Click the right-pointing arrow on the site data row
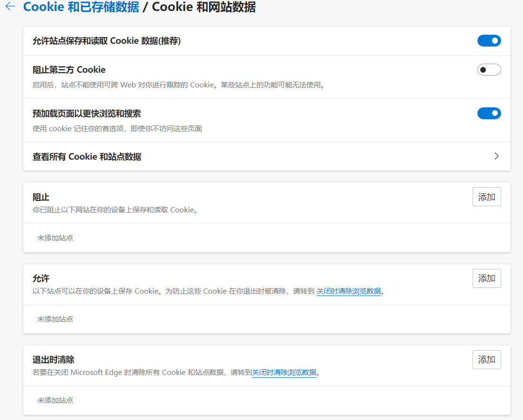 point(496,156)
